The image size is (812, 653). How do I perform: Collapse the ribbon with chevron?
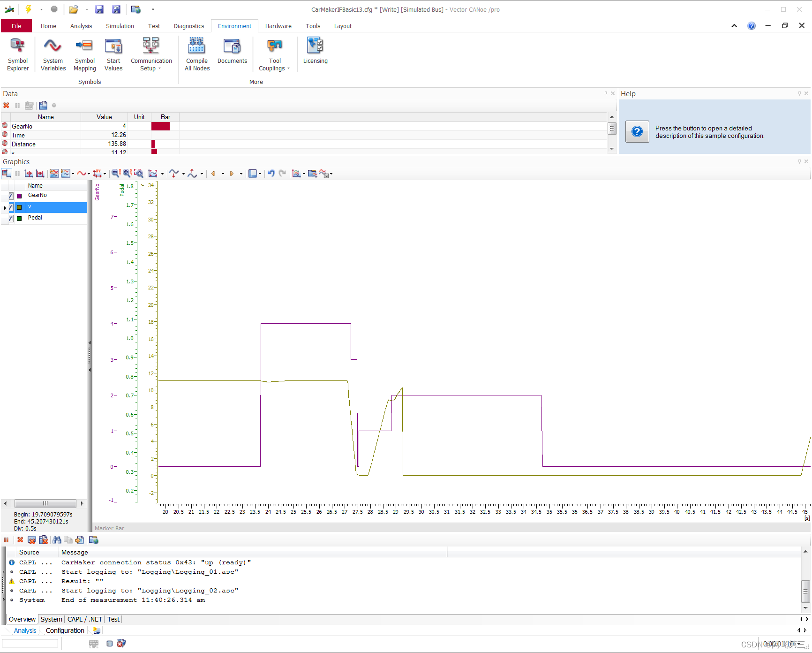[734, 26]
